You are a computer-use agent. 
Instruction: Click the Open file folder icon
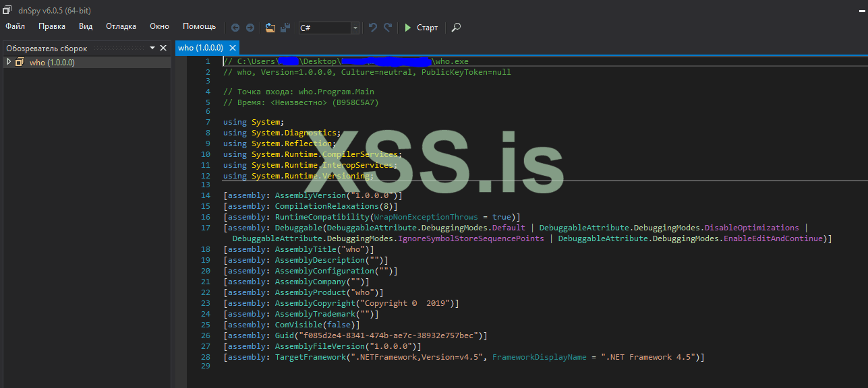click(x=270, y=28)
